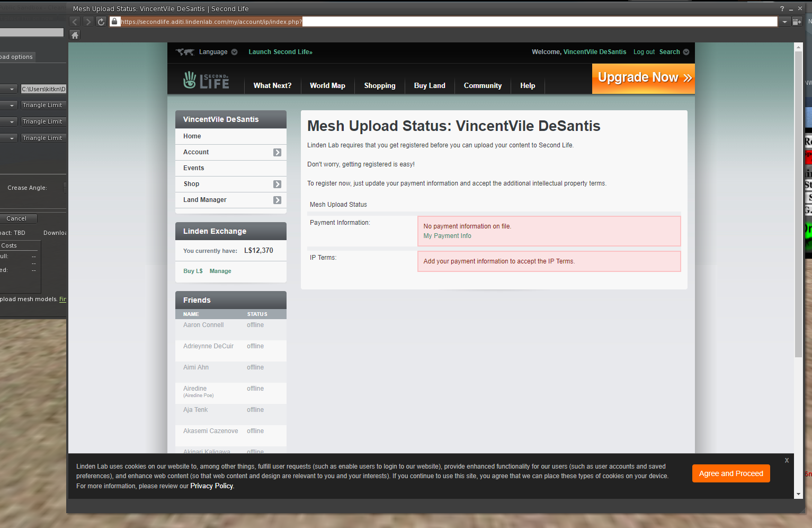Reload the page with the refresh icon
The width and height of the screenshot is (812, 528).
(101, 22)
